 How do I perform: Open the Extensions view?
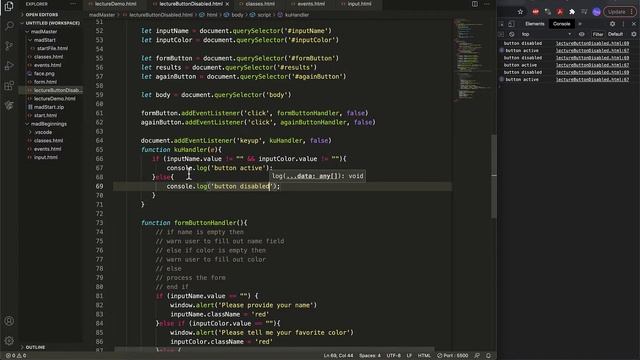(x=9, y=86)
